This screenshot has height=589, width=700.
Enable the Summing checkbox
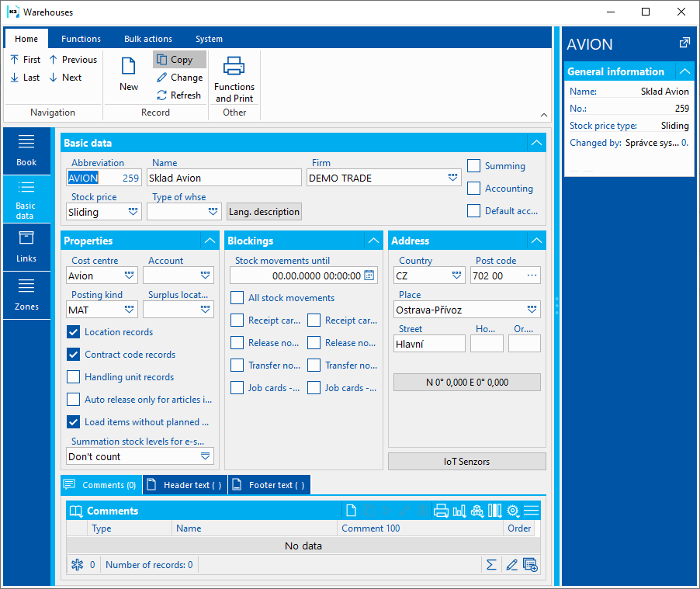click(x=473, y=165)
